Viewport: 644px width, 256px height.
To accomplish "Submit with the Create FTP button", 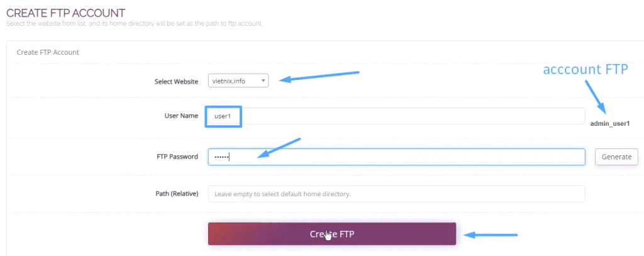I will [x=331, y=234].
